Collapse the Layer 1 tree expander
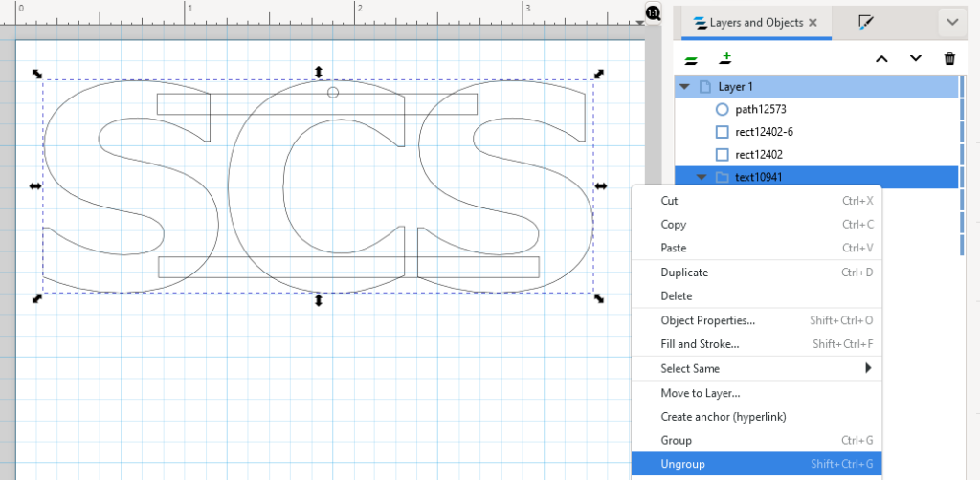Image resolution: width=980 pixels, height=480 pixels. tap(684, 87)
